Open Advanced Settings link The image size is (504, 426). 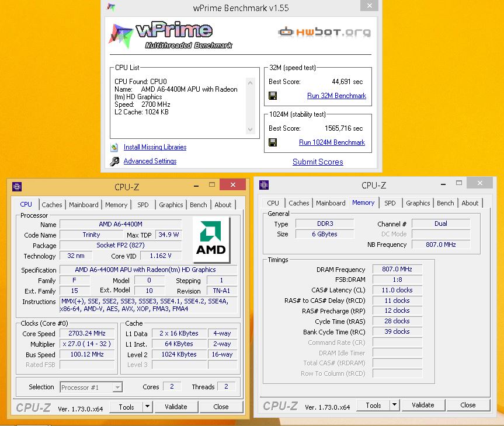150,161
